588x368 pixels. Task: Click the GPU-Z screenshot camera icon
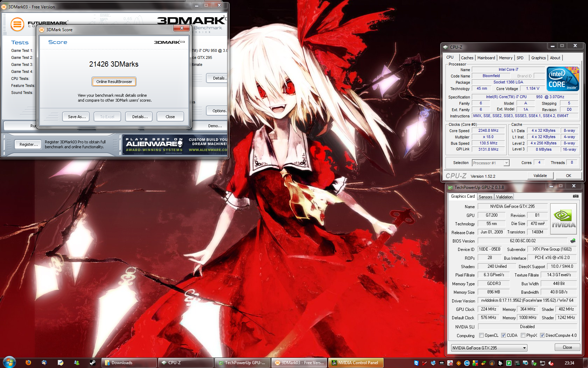tap(575, 196)
